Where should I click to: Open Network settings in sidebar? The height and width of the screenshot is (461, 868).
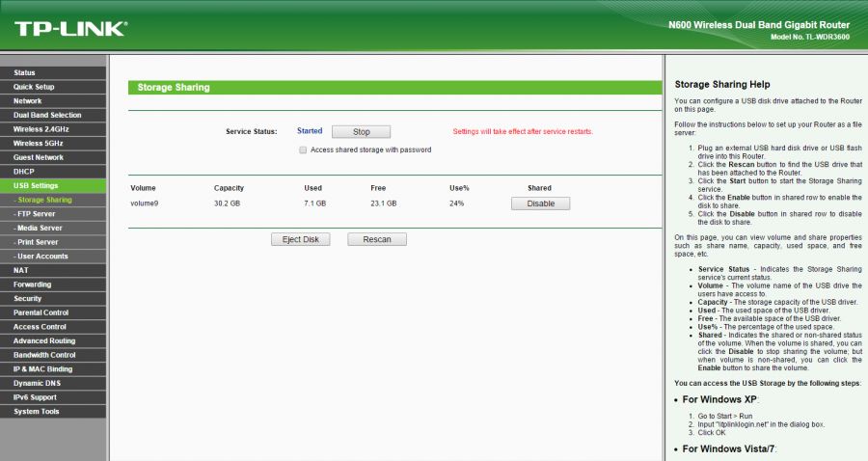pos(28,100)
